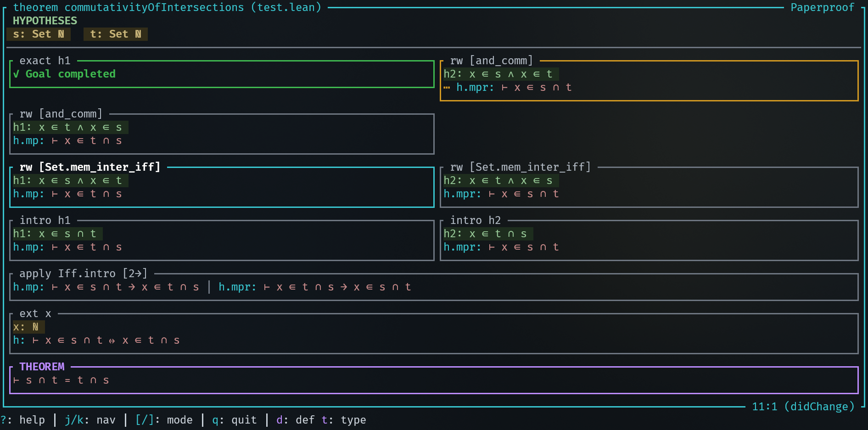This screenshot has height=430, width=868.
Task: Click the 'x: ℕ' variable chip
Action: coord(27,327)
